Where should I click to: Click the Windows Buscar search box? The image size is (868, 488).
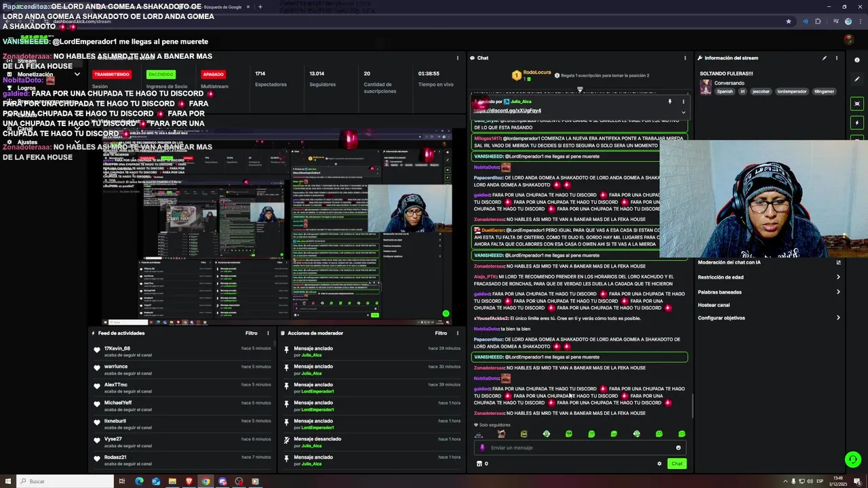click(x=65, y=481)
